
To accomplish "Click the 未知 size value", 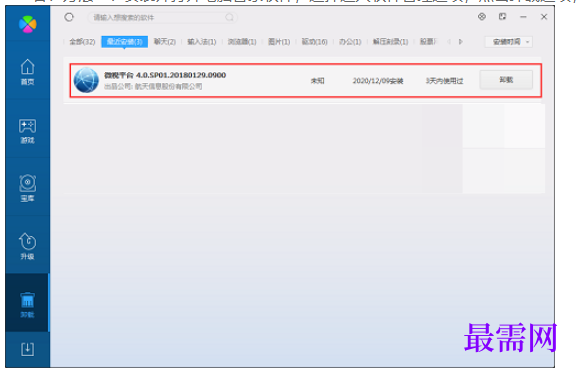I will pos(317,80).
